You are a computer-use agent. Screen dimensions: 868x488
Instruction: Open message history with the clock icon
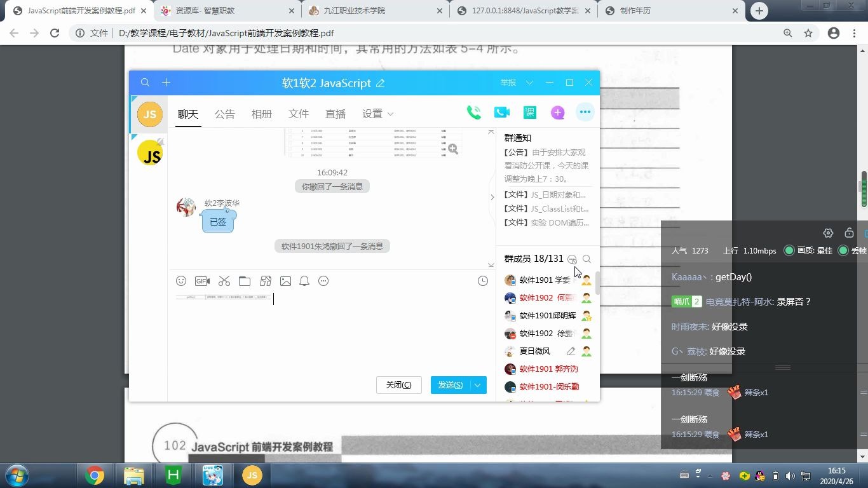click(482, 280)
